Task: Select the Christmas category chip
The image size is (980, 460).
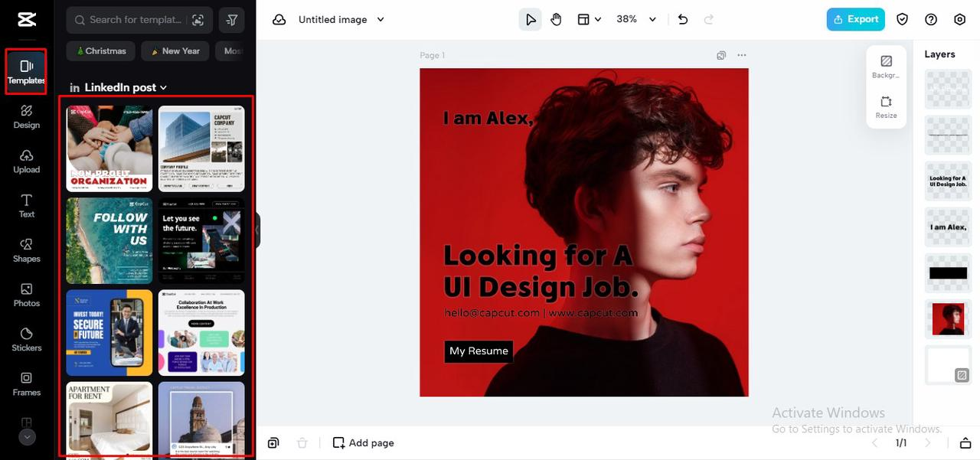Action: click(101, 51)
